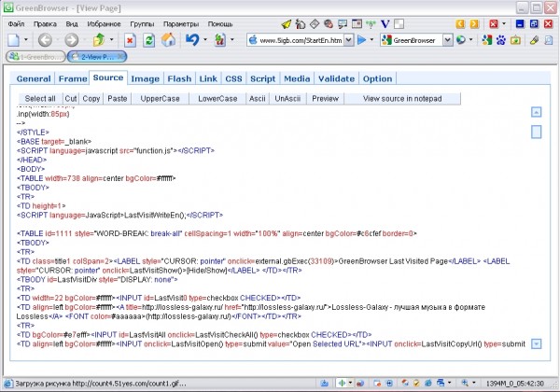
Task: Switch to the Frame tab
Action: point(73,78)
